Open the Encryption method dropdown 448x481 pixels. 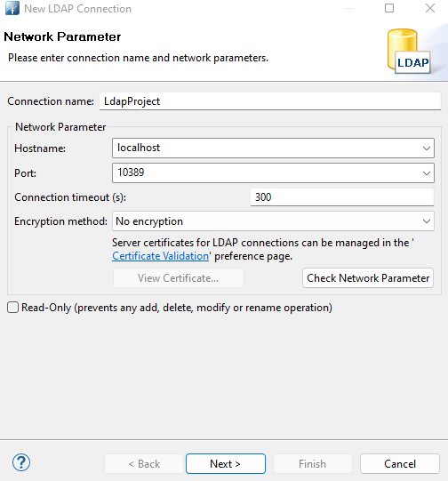(273, 221)
